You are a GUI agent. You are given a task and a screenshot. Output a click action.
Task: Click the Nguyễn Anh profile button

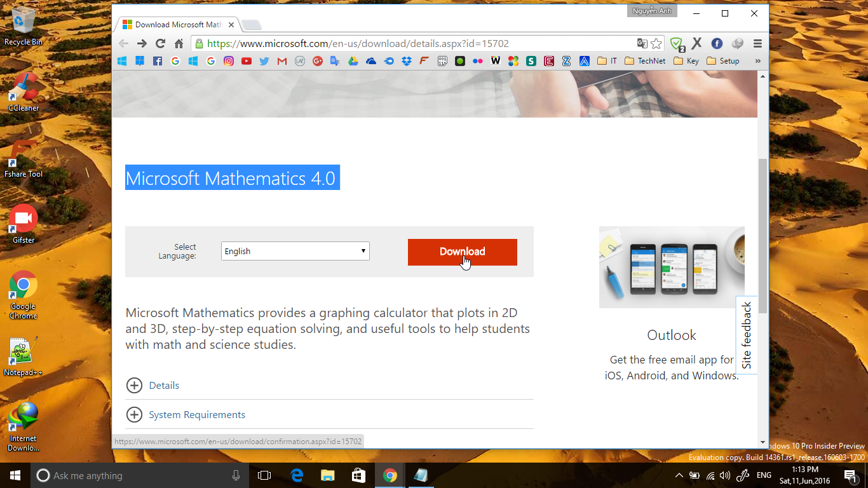tap(652, 11)
